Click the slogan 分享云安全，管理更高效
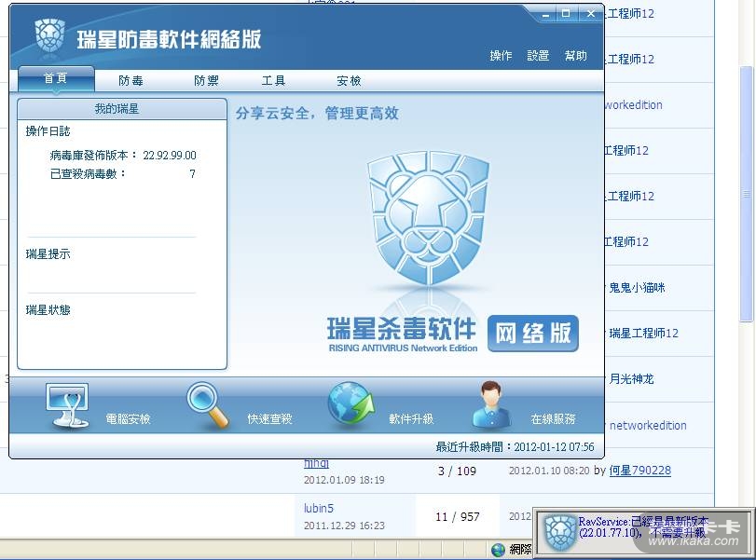This screenshot has width=756, height=560. tap(317, 114)
